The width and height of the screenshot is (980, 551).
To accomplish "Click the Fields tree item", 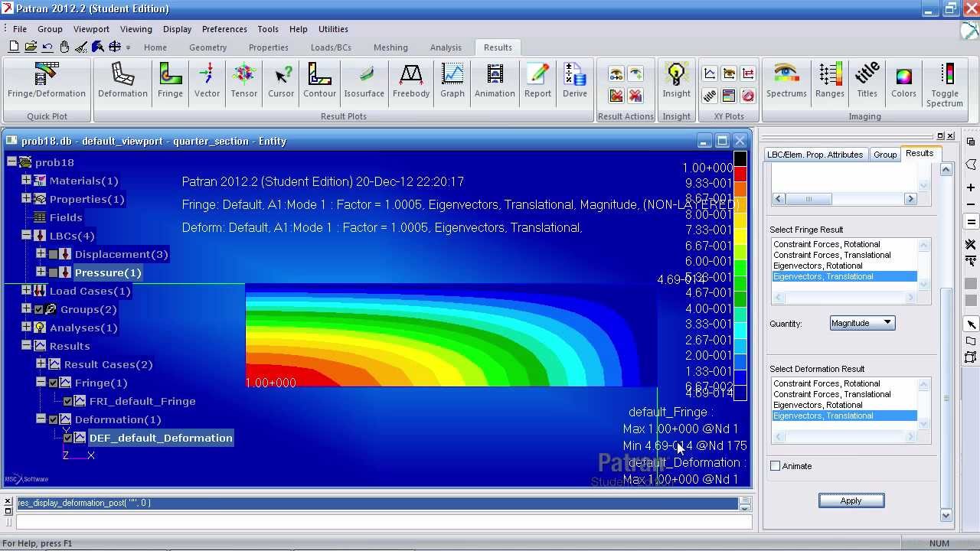I will click(x=66, y=217).
